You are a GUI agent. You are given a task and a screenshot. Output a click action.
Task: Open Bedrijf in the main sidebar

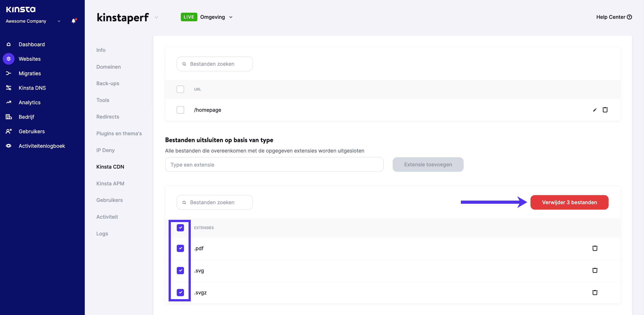26,117
